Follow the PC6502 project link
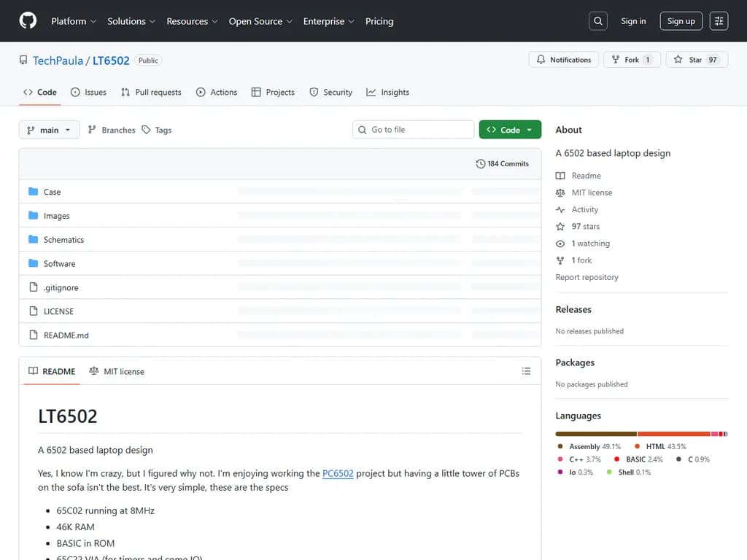This screenshot has width=747, height=560. click(x=338, y=473)
